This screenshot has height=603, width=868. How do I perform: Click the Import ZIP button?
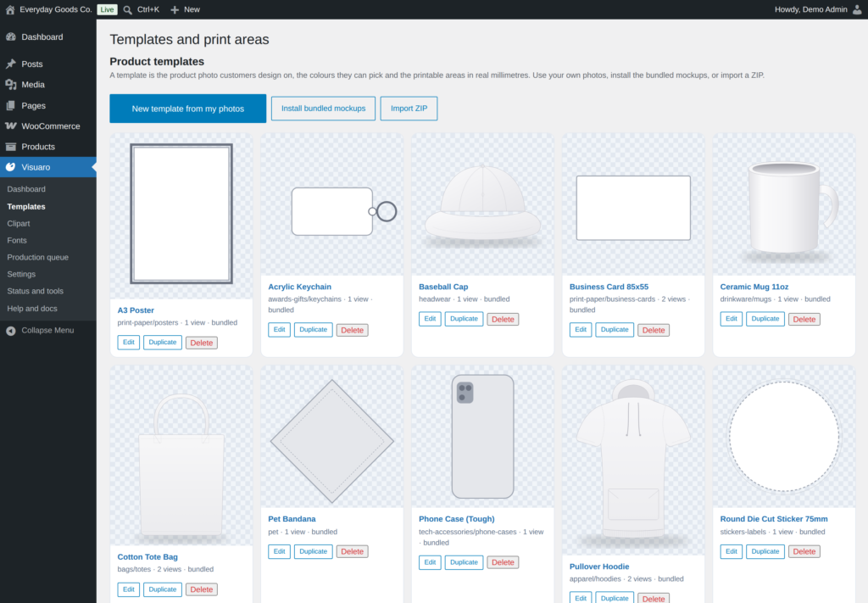pos(409,109)
